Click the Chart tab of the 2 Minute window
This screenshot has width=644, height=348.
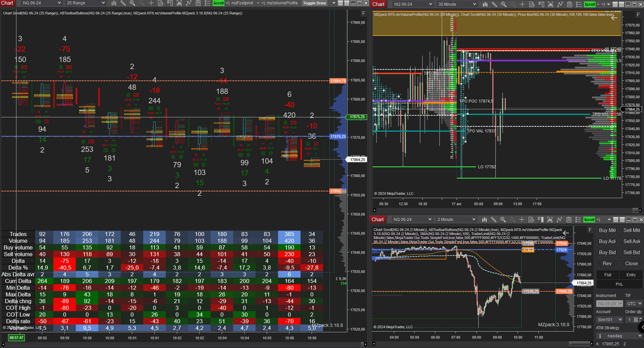(x=378, y=219)
